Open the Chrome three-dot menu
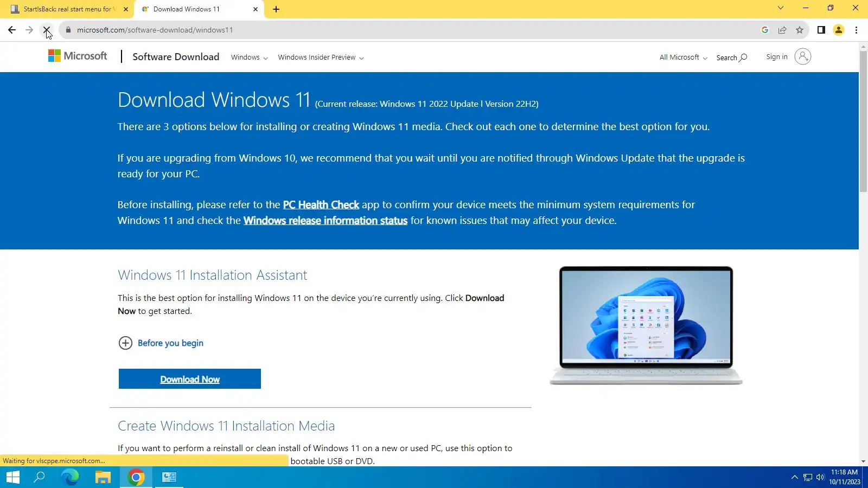 point(857,30)
